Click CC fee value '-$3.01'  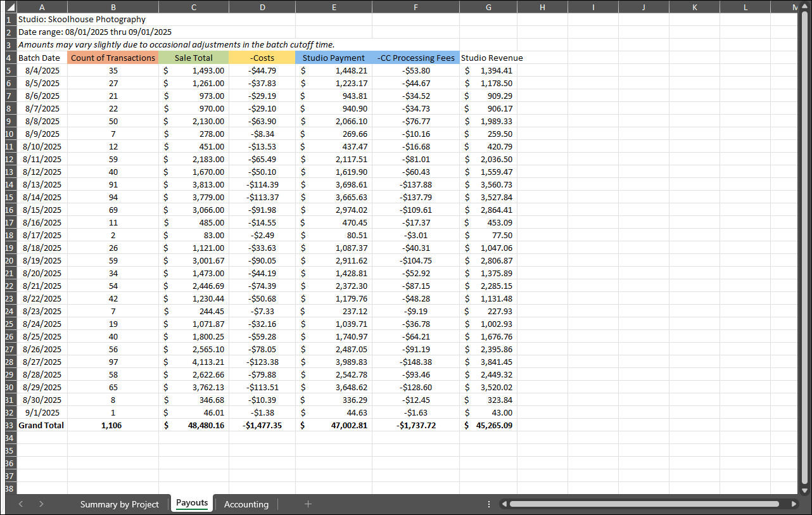[416, 235]
